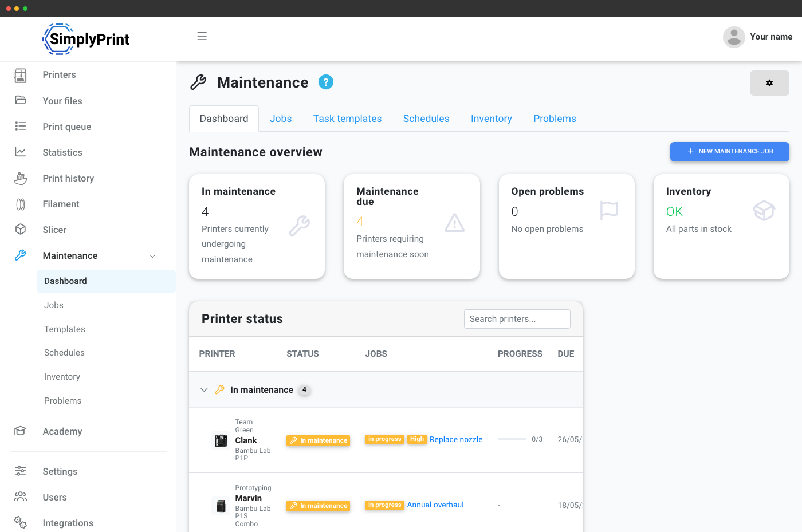The height and width of the screenshot is (532, 802).
Task: Click the High priority badge
Action: coord(417,439)
